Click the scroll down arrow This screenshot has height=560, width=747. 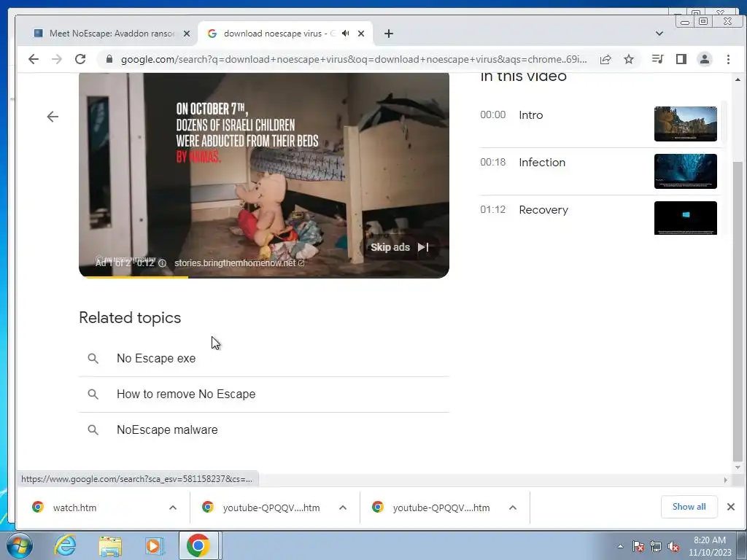(738, 467)
